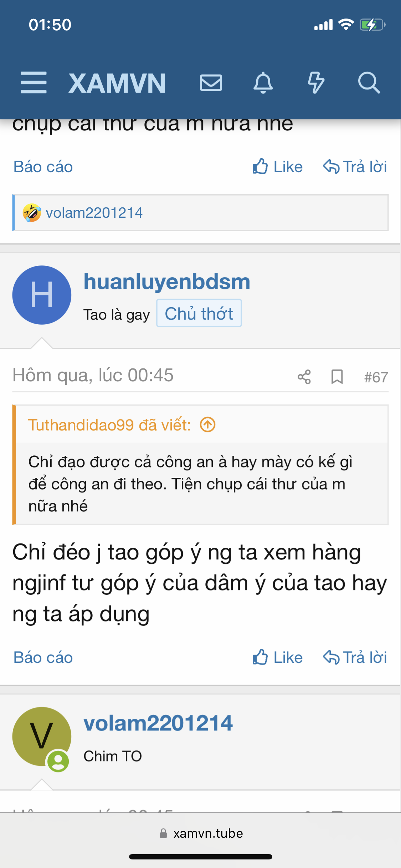Open the inbox envelope icon

coord(211,83)
